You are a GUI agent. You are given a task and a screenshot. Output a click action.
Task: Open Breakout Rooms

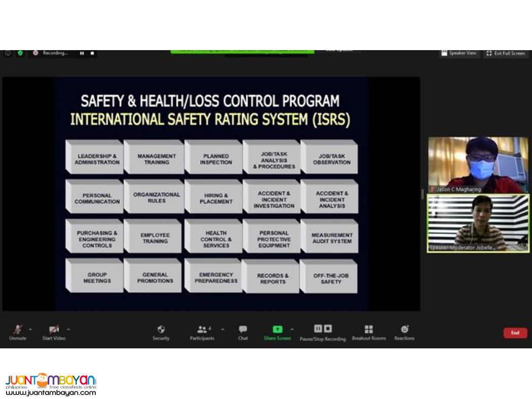pos(369,329)
